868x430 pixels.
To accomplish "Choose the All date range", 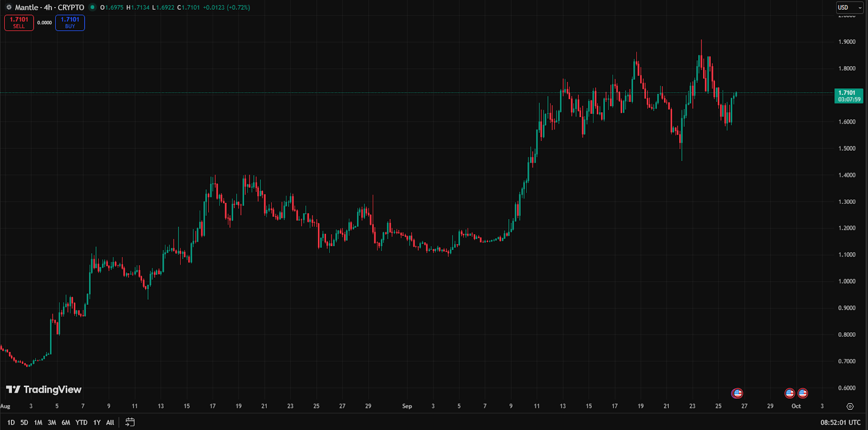I will coord(110,422).
